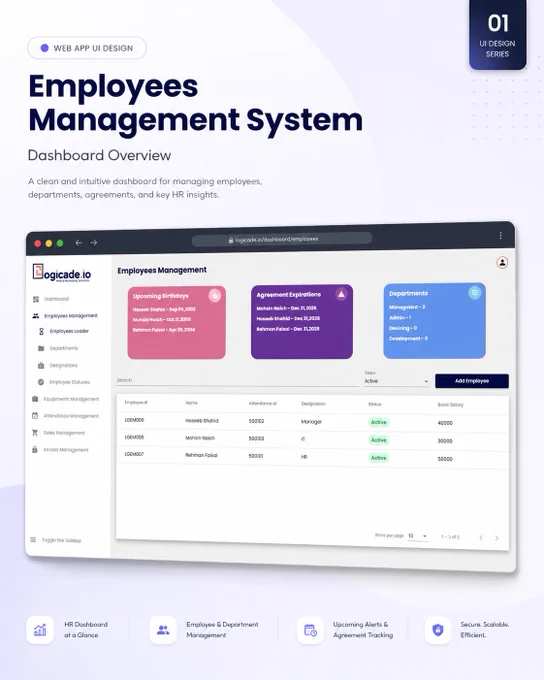Click the Search input field

(237, 380)
